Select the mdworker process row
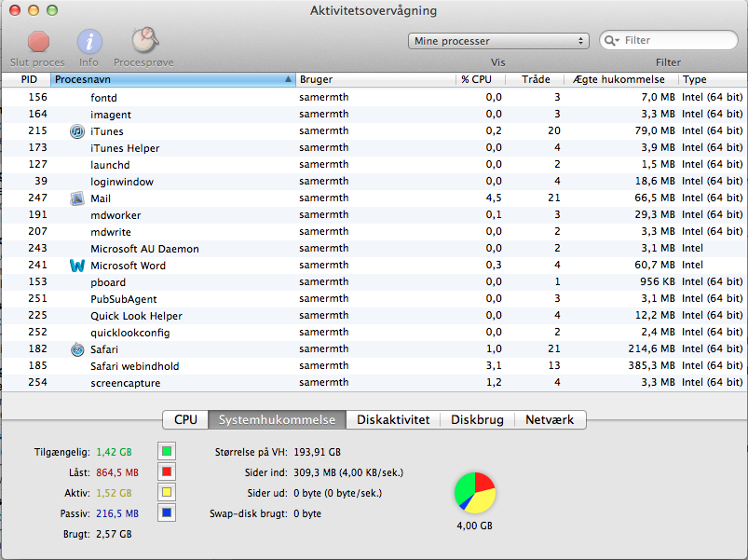This screenshot has height=560, width=748. click(374, 215)
